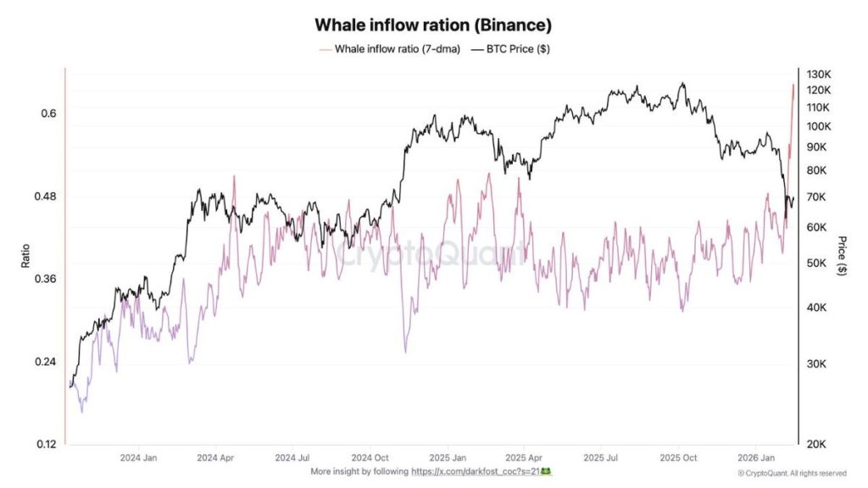Select the 2024 Oct x-axis label

point(370,457)
